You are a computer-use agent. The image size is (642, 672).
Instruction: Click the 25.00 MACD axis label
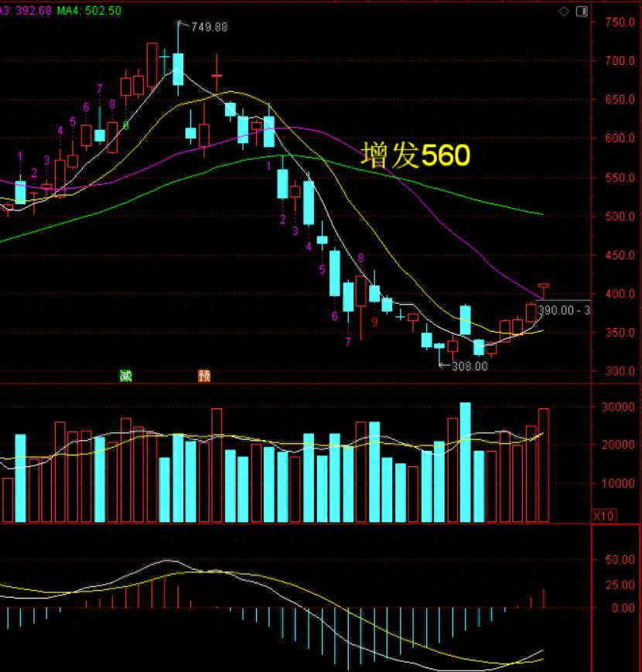pos(620,585)
